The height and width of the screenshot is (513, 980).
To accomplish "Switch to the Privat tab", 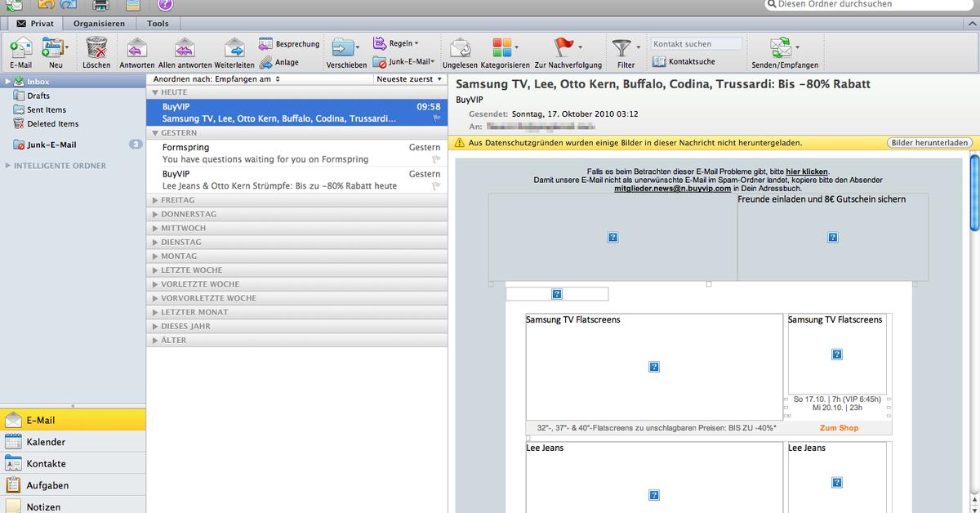I will point(34,24).
